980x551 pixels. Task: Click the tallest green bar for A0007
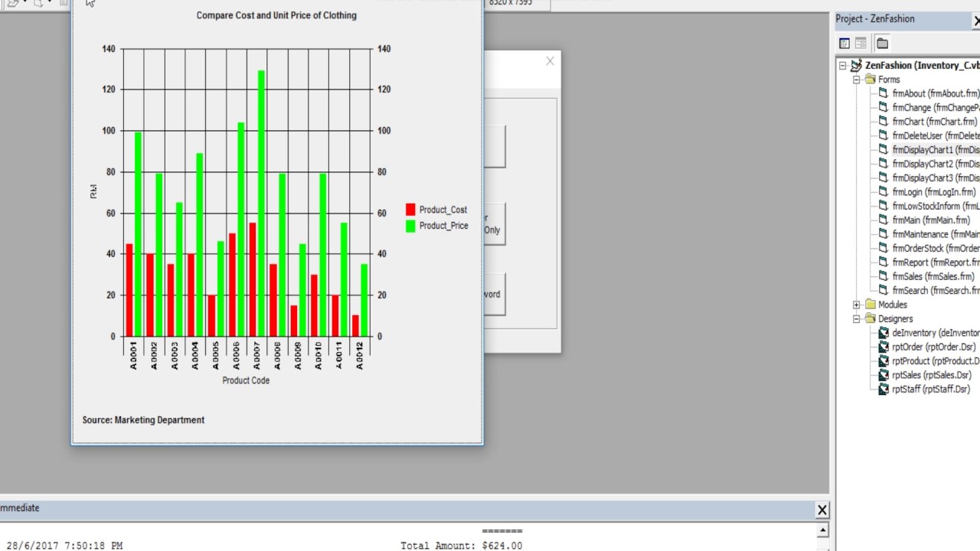(x=261, y=203)
